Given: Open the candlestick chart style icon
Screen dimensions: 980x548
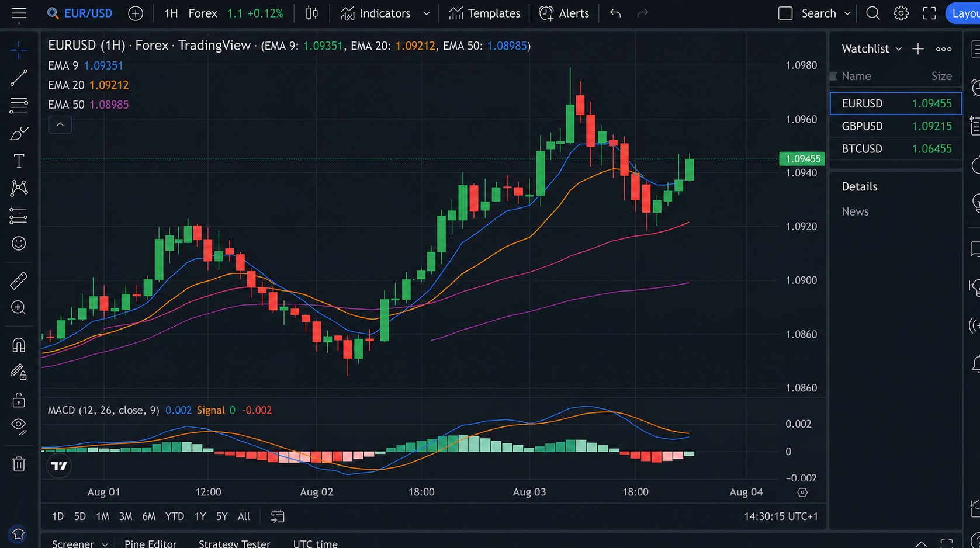Looking at the screenshot, I should tap(312, 13).
